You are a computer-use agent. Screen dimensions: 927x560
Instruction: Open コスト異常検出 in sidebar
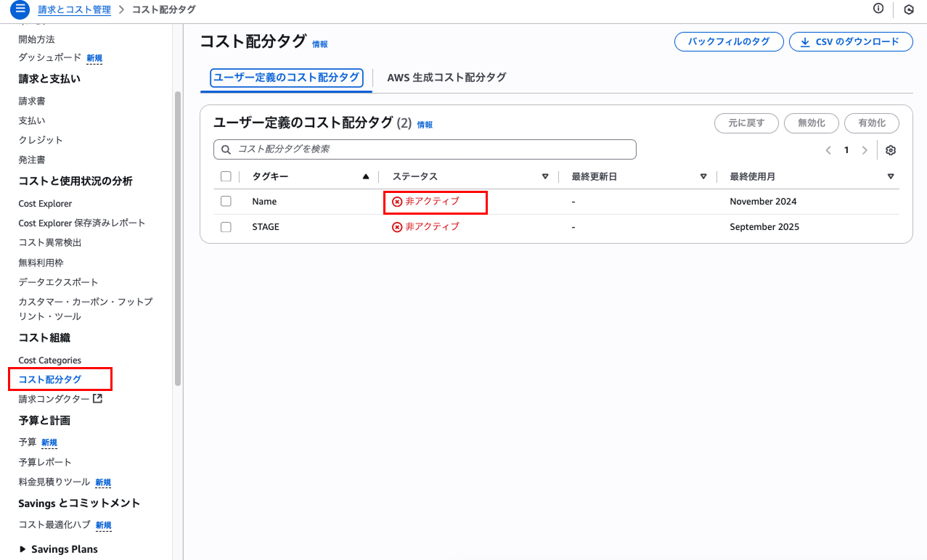pos(50,242)
